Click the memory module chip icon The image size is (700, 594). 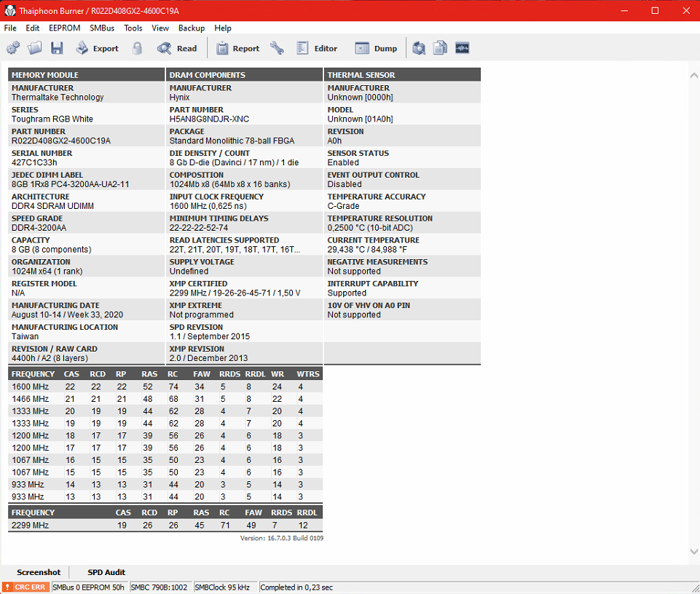click(x=462, y=48)
